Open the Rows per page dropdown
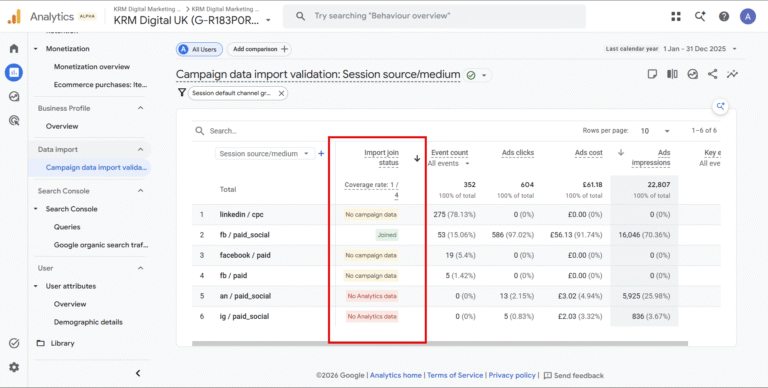 655,131
